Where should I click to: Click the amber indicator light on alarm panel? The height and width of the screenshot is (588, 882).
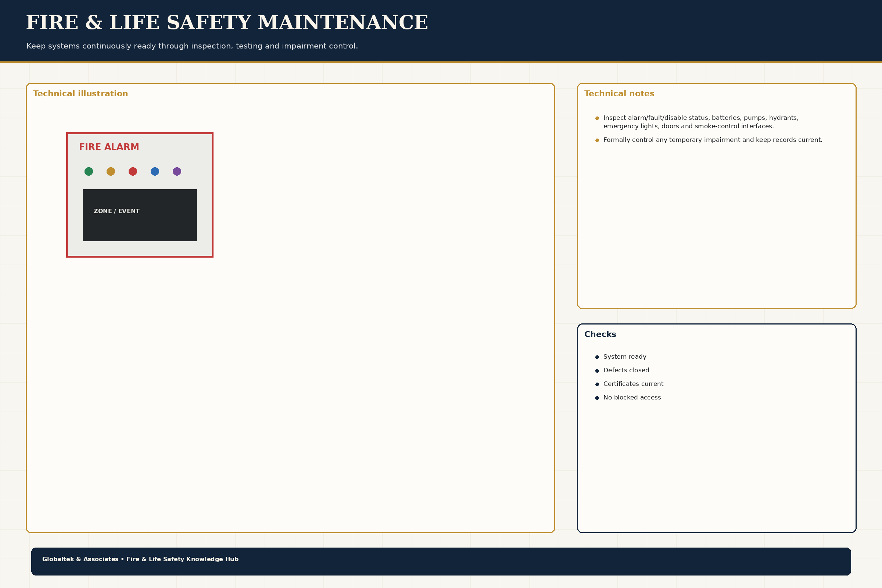[x=111, y=171]
